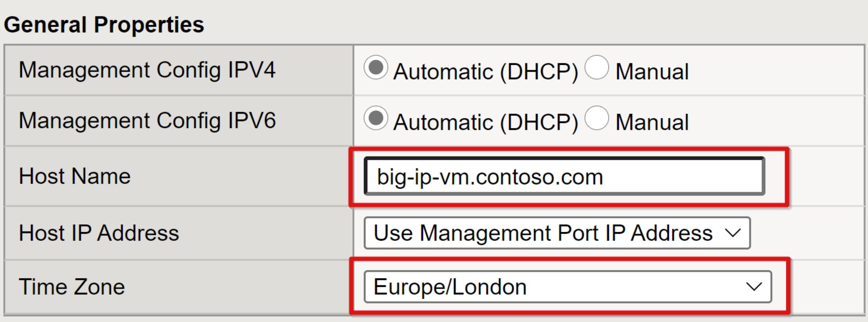
Task: Click the General Properties heading
Action: point(104,25)
